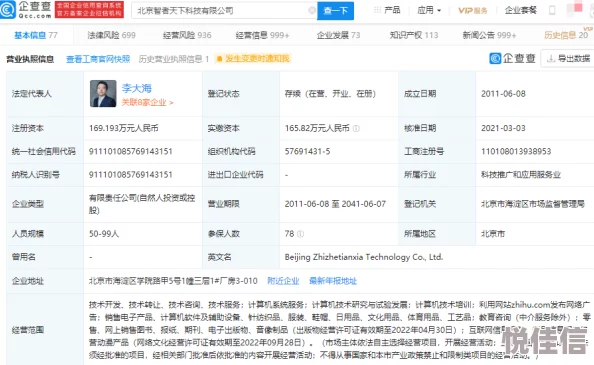The width and height of the screenshot is (594, 365).
Task: Click the legal representative photo thumbnail
Action: coord(103,94)
